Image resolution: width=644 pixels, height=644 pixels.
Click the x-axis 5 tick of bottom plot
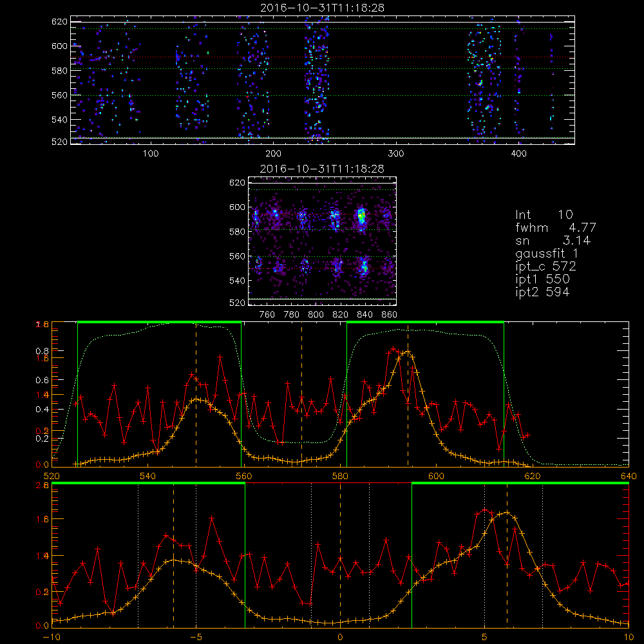(485, 637)
